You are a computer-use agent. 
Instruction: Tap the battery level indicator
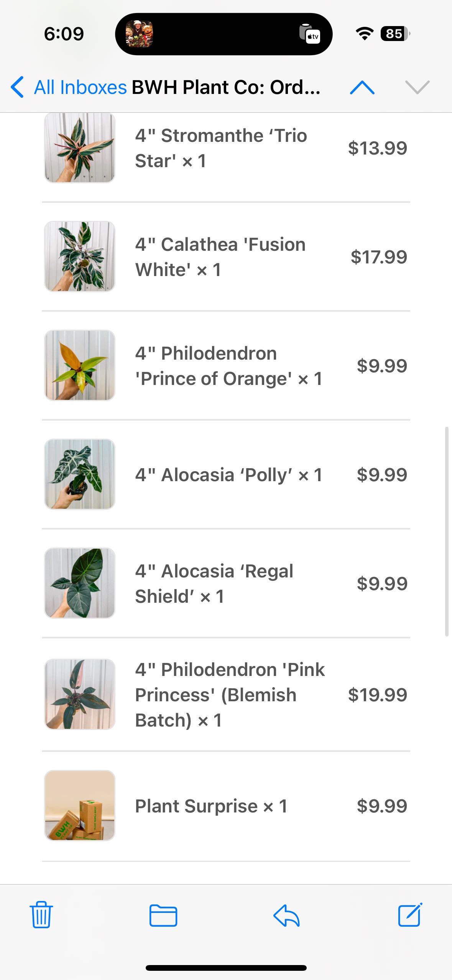click(394, 34)
